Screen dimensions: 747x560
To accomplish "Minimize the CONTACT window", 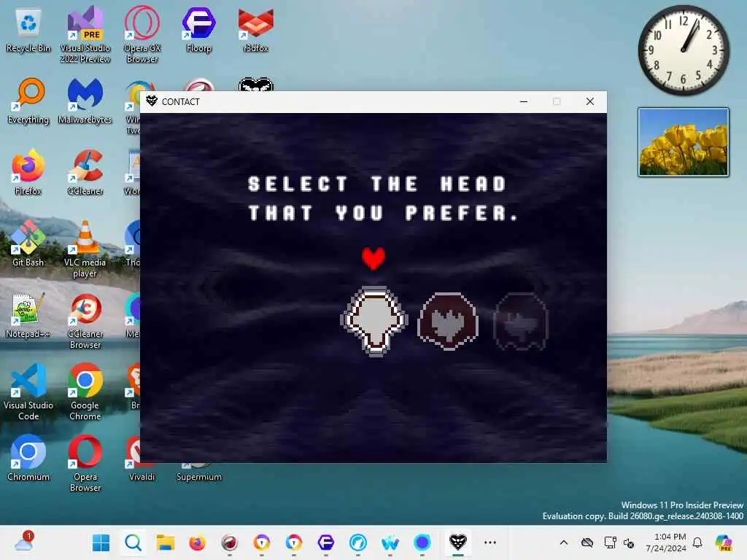I will pyautogui.click(x=524, y=101).
